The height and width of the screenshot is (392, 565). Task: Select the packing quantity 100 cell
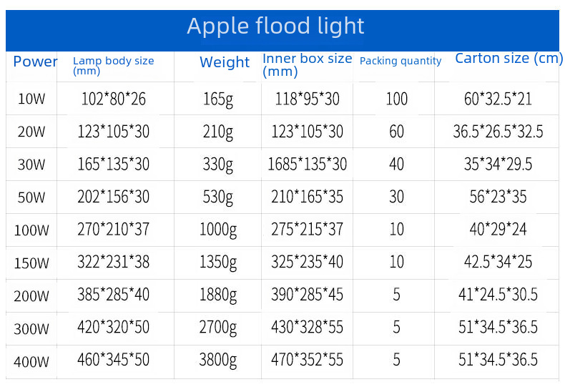[x=396, y=99]
